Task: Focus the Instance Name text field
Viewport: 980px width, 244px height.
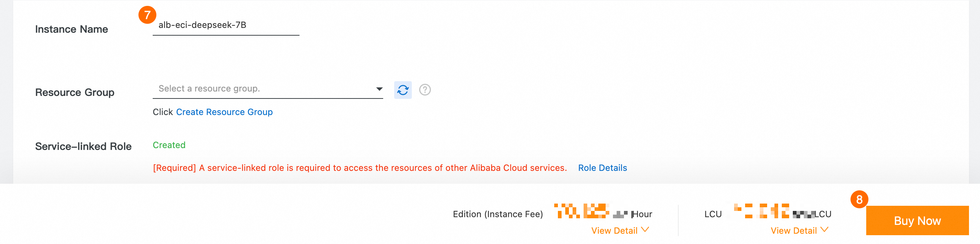Action: tap(226, 25)
